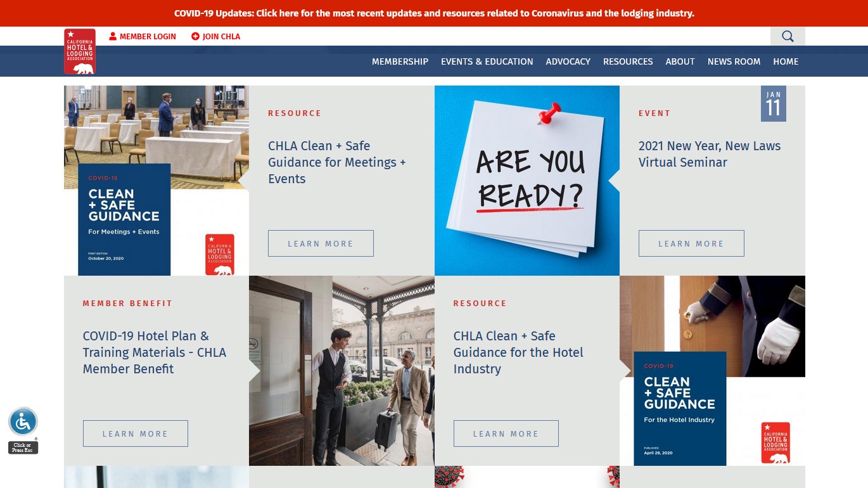Open the COVID-19 Updates red banner
868x488 pixels.
434,13
